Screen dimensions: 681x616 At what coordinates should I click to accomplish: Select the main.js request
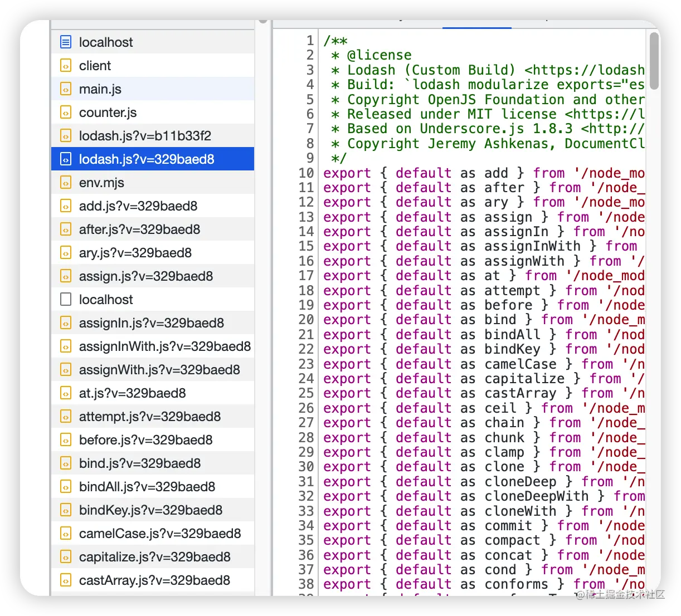[153, 89]
